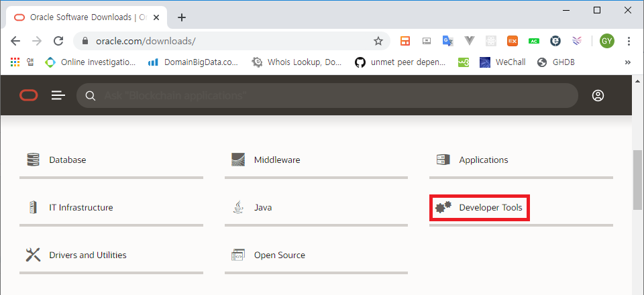Open a new browser tab
Viewport: 644px width, 295px height.
click(x=182, y=17)
